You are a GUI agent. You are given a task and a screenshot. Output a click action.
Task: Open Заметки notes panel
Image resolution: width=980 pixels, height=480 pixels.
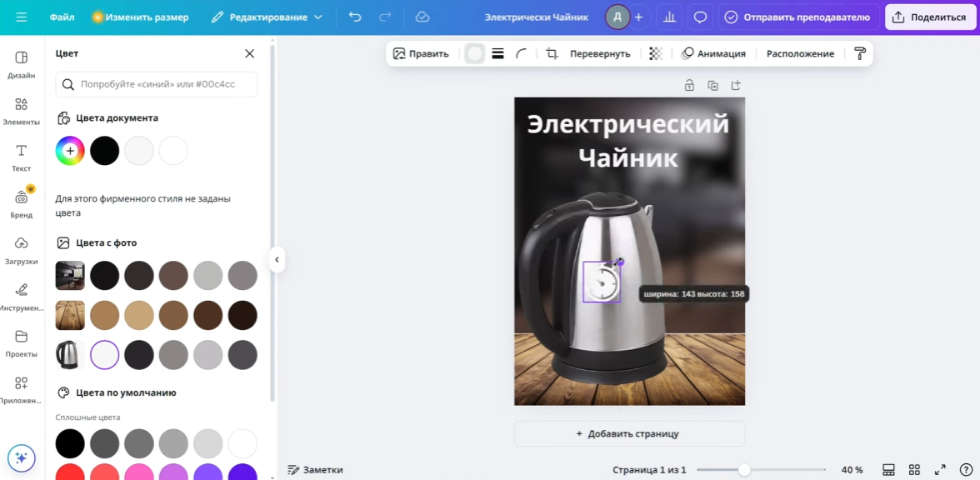315,469
